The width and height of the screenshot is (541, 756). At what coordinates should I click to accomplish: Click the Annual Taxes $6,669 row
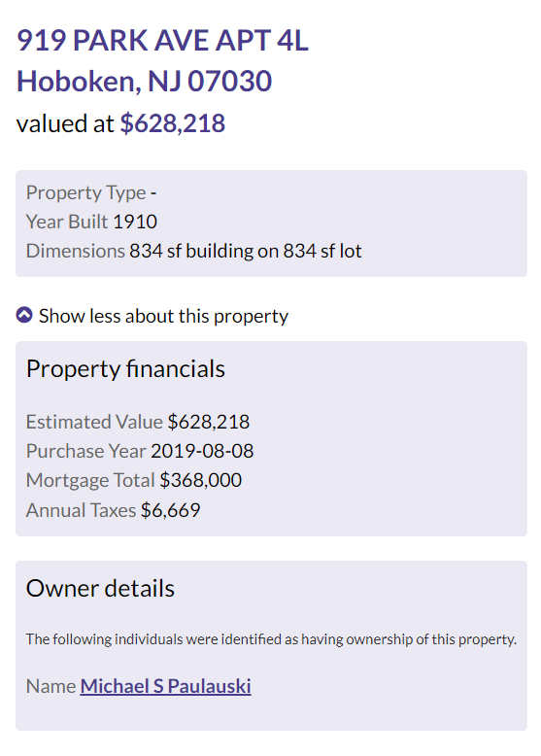tap(114, 510)
